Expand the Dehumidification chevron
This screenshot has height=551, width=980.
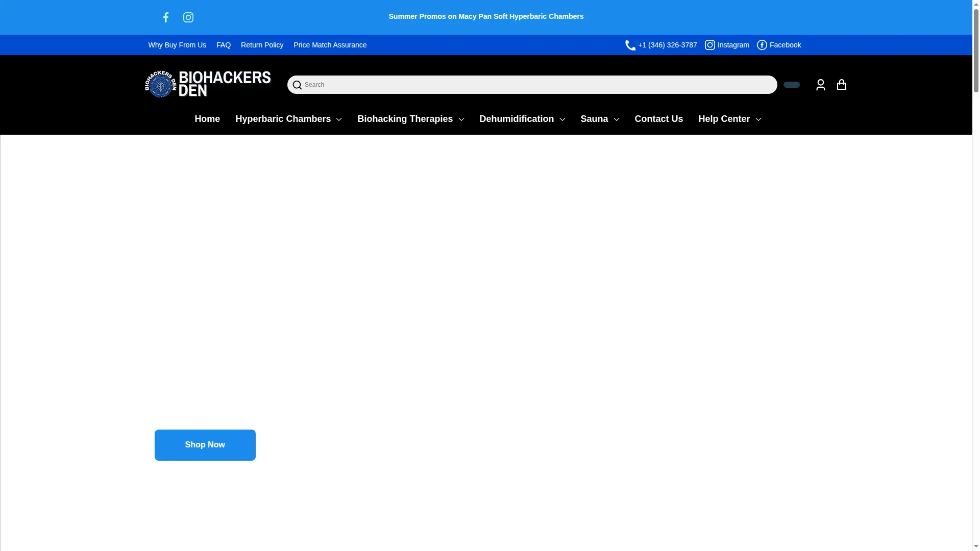point(562,119)
